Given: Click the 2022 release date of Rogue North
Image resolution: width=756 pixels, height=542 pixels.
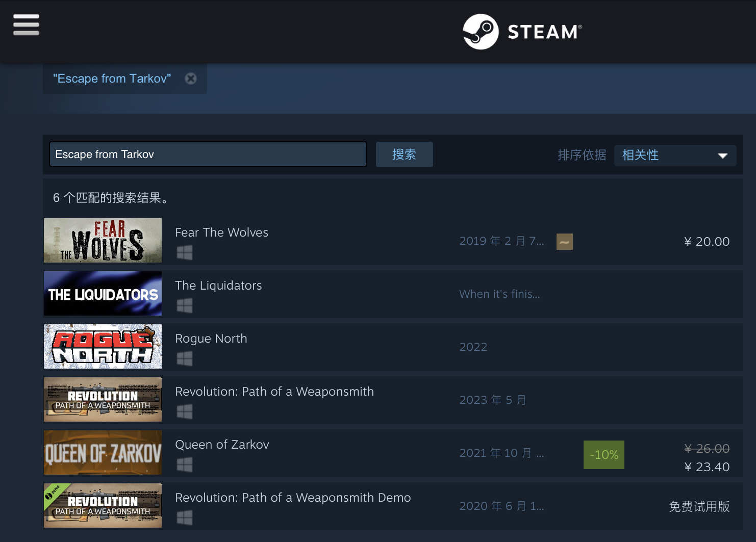Looking at the screenshot, I should (x=473, y=347).
